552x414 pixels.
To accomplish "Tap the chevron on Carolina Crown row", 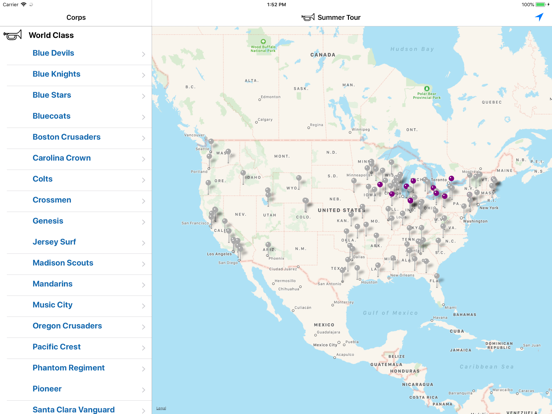I will point(143,159).
